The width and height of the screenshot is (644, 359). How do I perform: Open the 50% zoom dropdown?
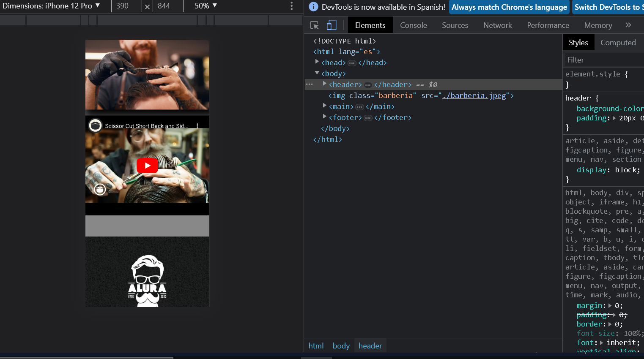coord(206,6)
